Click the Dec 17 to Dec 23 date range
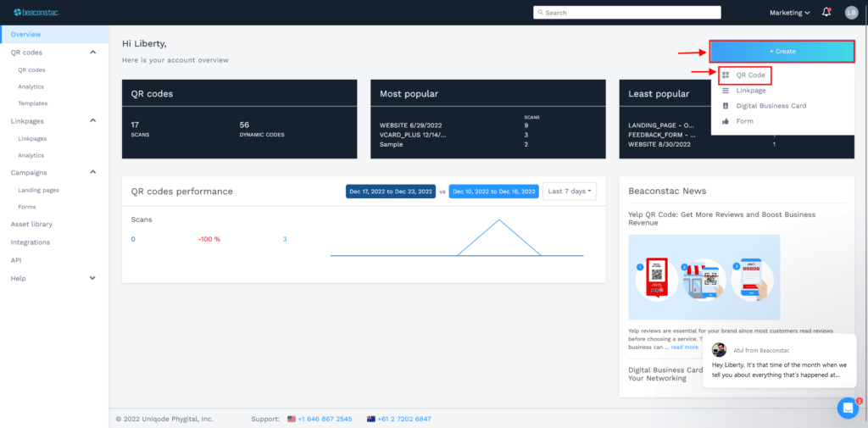 (x=391, y=192)
